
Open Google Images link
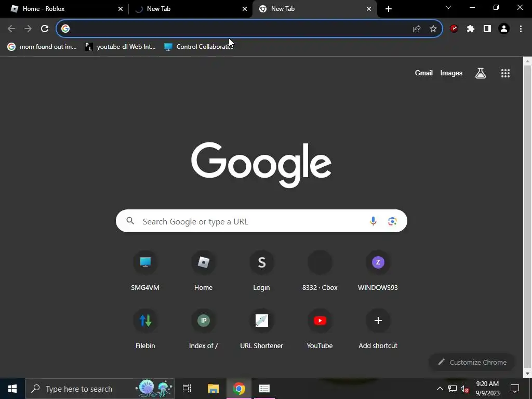(451, 73)
